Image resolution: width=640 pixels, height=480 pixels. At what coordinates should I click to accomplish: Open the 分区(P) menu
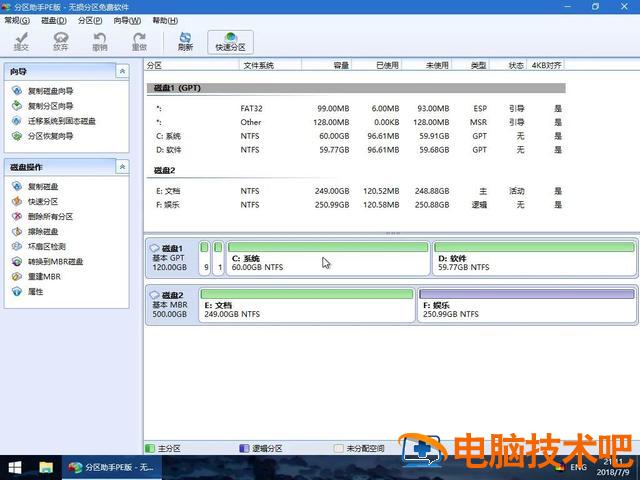click(x=90, y=20)
